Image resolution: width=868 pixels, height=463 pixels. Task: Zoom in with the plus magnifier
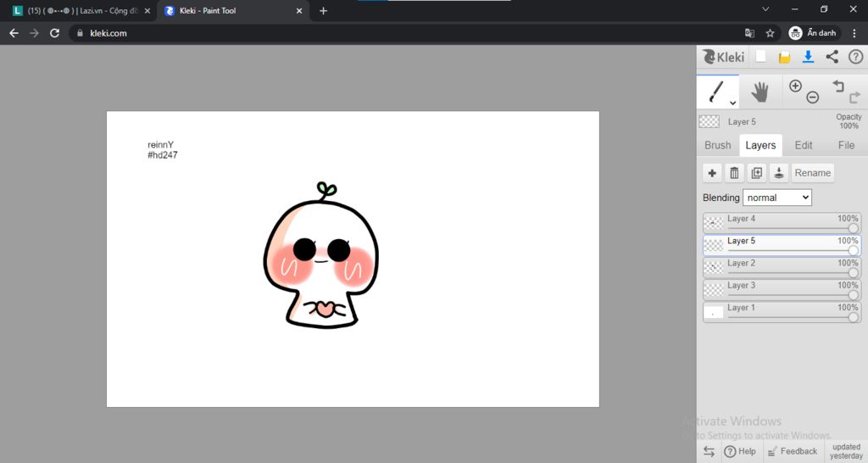795,86
